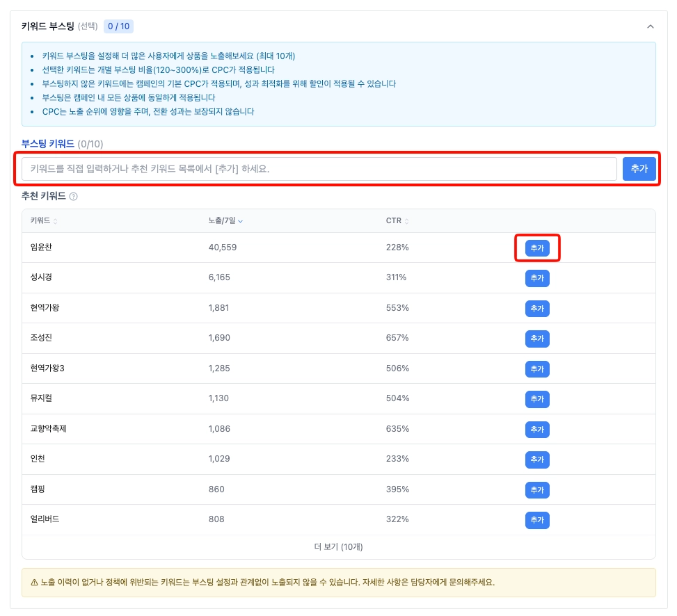Add the 조성진 keyword

coord(537,339)
